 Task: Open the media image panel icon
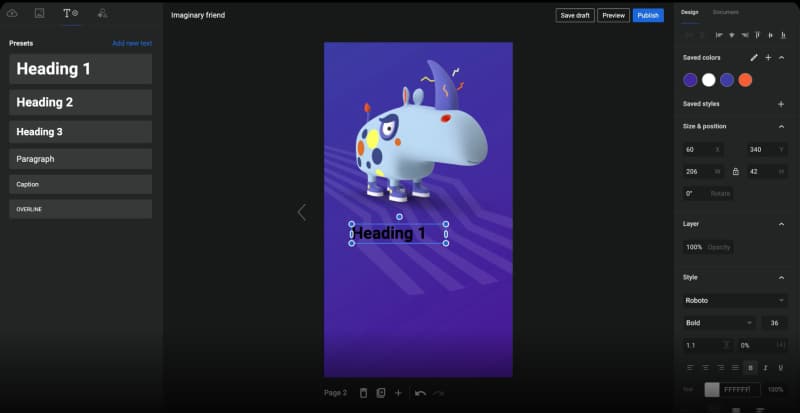tap(39, 13)
